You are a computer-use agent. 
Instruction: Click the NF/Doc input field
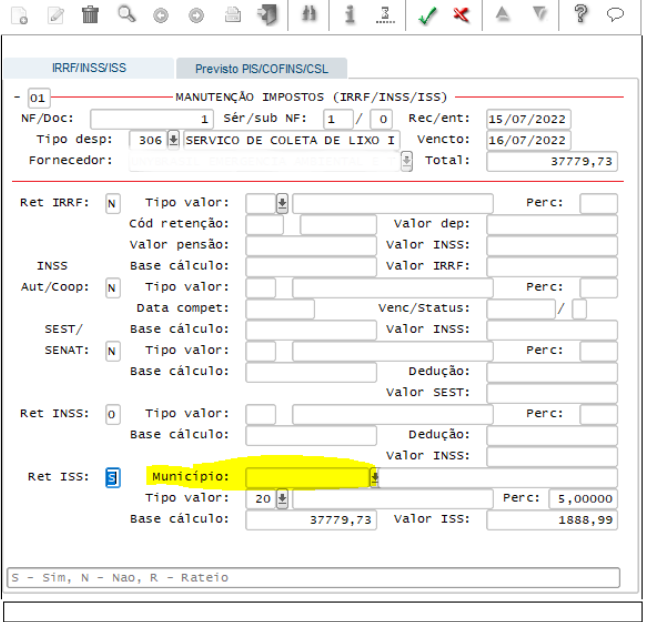coord(152,119)
